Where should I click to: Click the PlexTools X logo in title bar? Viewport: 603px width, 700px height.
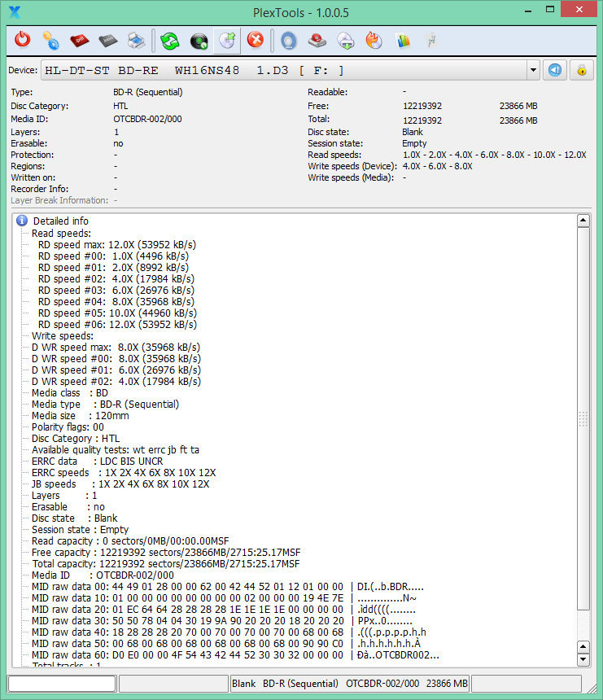pyautogui.click(x=15, y=12)
